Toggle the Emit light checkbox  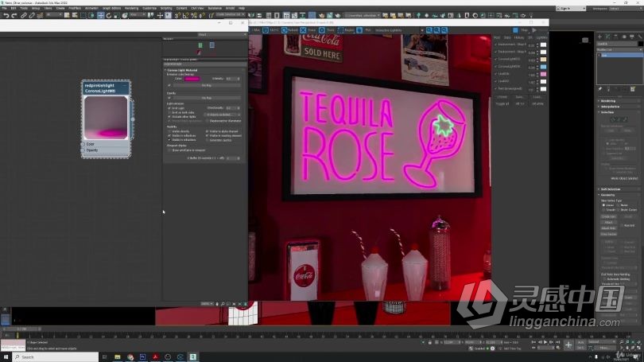[169, 108]
